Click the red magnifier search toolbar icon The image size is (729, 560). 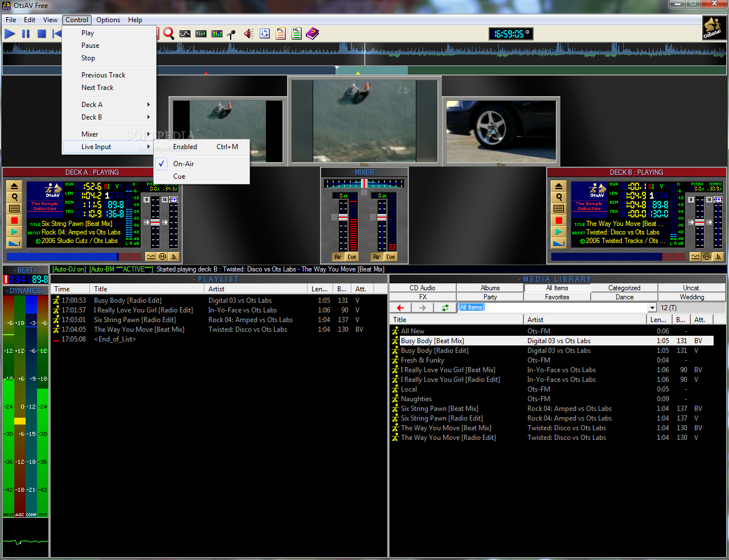(169, 34)
